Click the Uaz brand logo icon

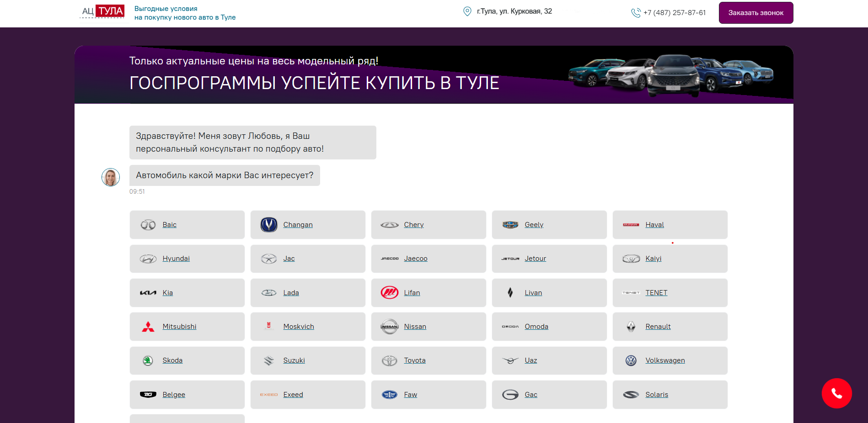click(510, 361)
